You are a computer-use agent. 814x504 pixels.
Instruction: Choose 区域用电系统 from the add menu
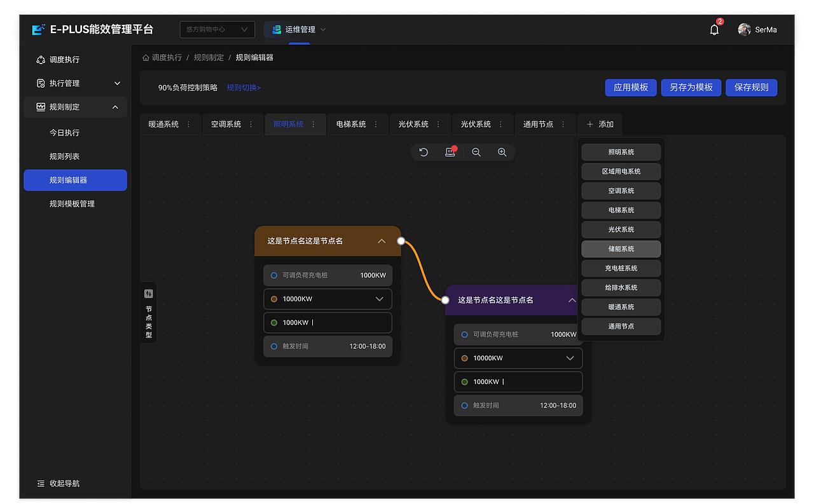(x=621, y=172)
